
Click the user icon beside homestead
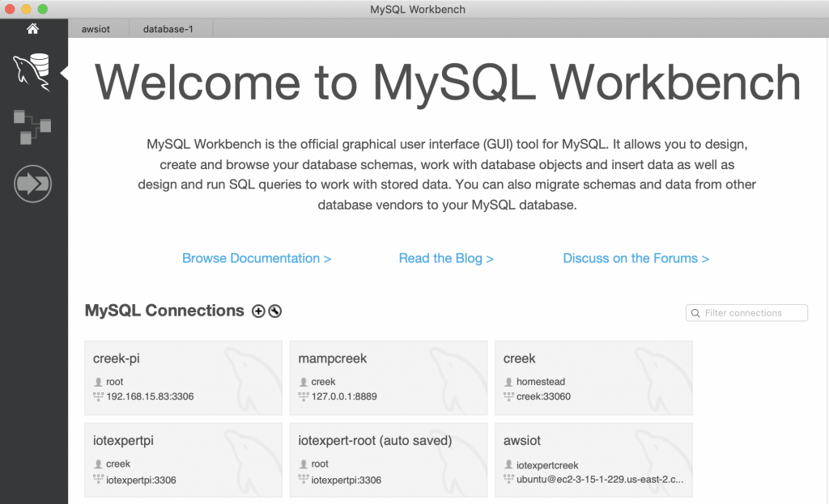(508, 382)
